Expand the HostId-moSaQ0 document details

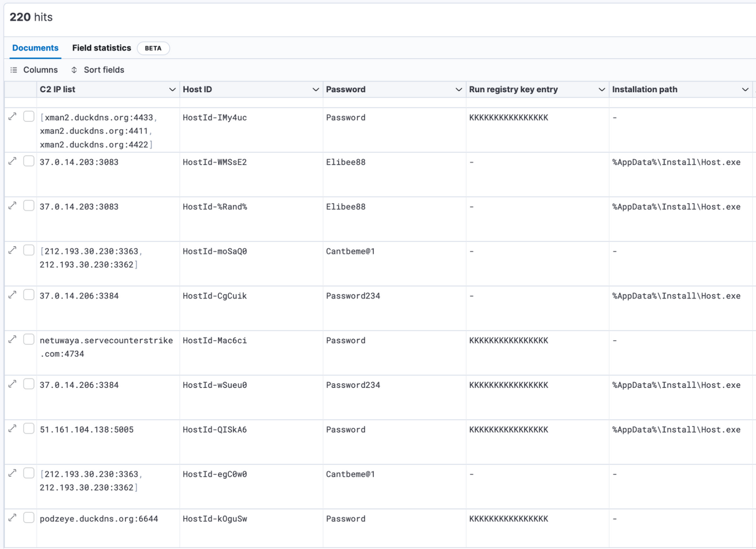point(13,250)
